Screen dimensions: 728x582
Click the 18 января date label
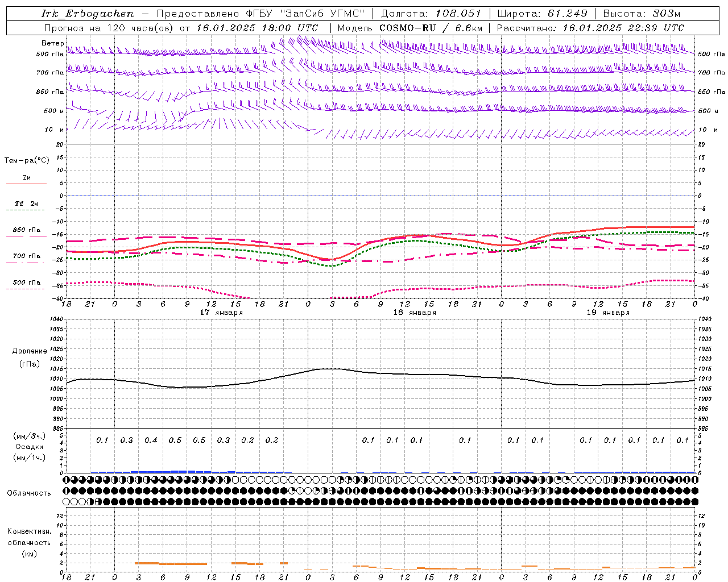click(415, 312)
